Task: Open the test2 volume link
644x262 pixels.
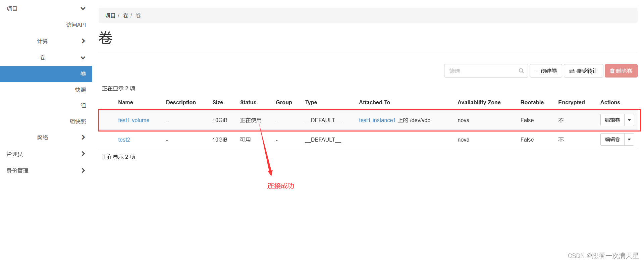Action: 124,140
